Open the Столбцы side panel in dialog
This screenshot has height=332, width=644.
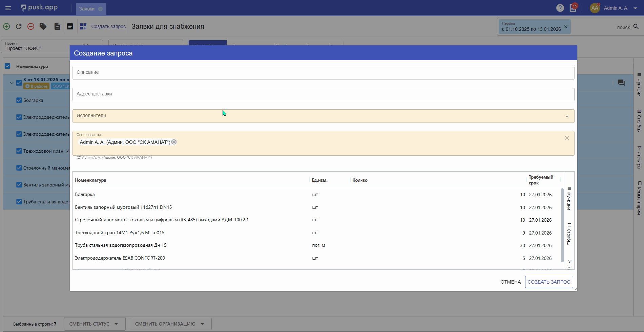coord(569,235)
